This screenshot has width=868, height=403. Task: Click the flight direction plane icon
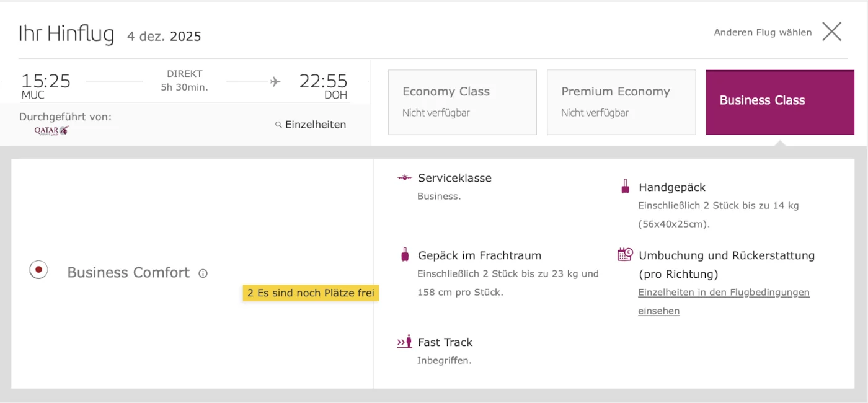click(x=275, y=82)
